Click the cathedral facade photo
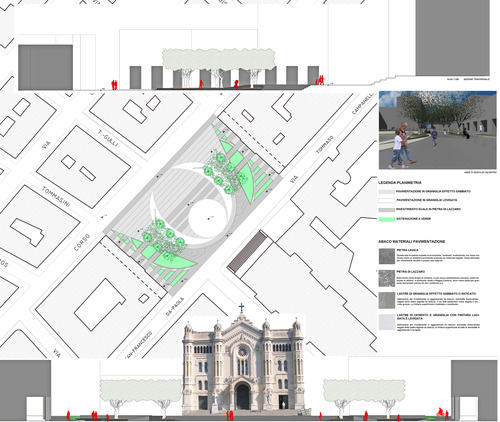Viewport: 500px width, 422px height. [x=243, y=363]
